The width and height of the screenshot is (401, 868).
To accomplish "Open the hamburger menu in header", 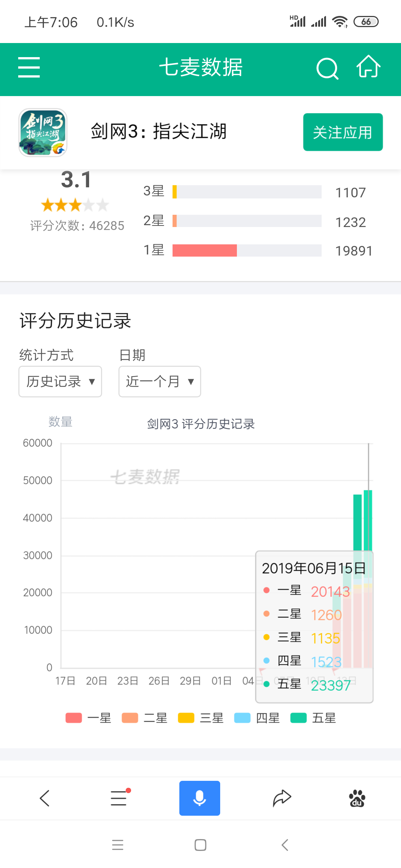I will tap(29, 68).
